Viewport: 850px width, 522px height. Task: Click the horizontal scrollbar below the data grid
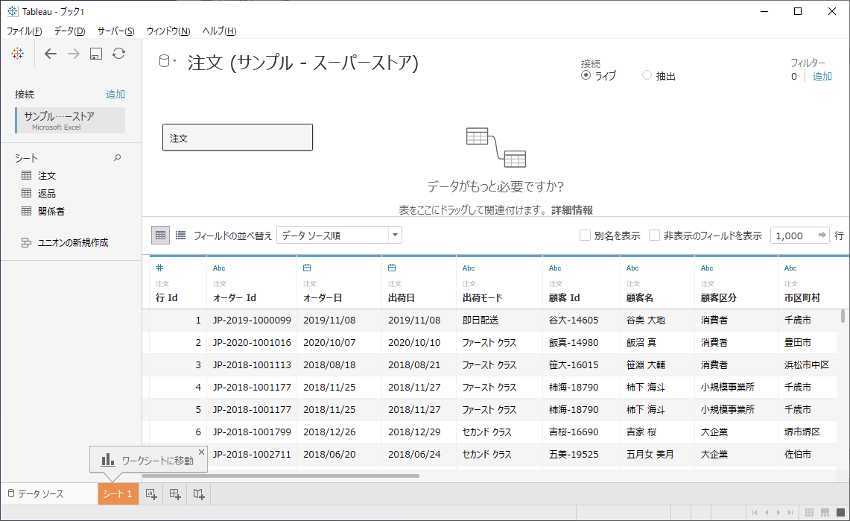280,476
